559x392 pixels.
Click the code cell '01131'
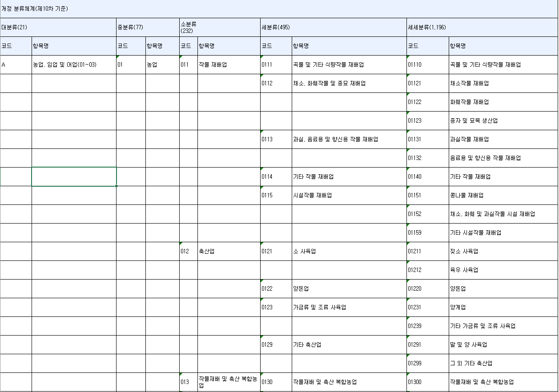point(428,139)
